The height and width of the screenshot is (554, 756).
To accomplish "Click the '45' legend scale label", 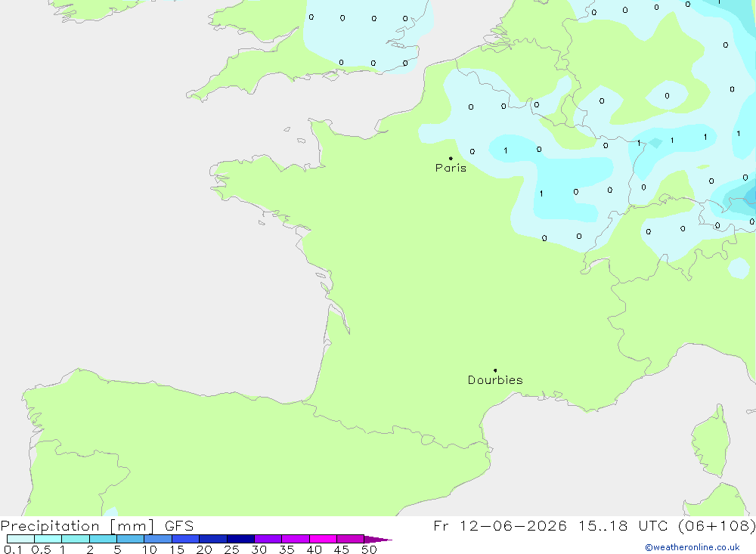I will coord(342,549).
